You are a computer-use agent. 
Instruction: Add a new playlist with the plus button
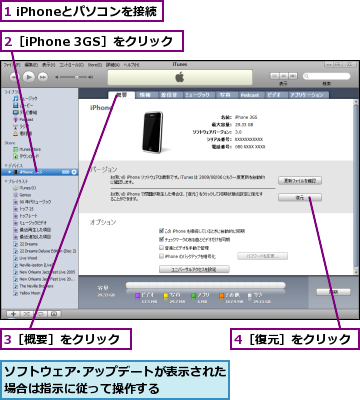point(13,314)
